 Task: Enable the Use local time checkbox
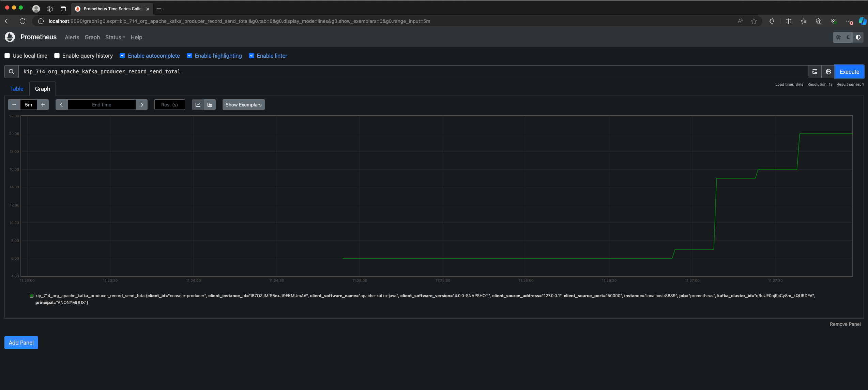(x=7, y=56)
